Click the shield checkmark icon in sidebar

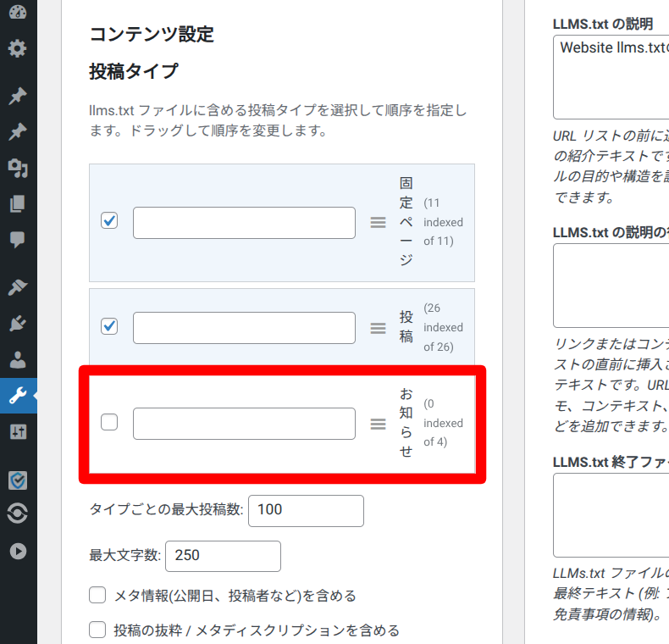[18, 480]
